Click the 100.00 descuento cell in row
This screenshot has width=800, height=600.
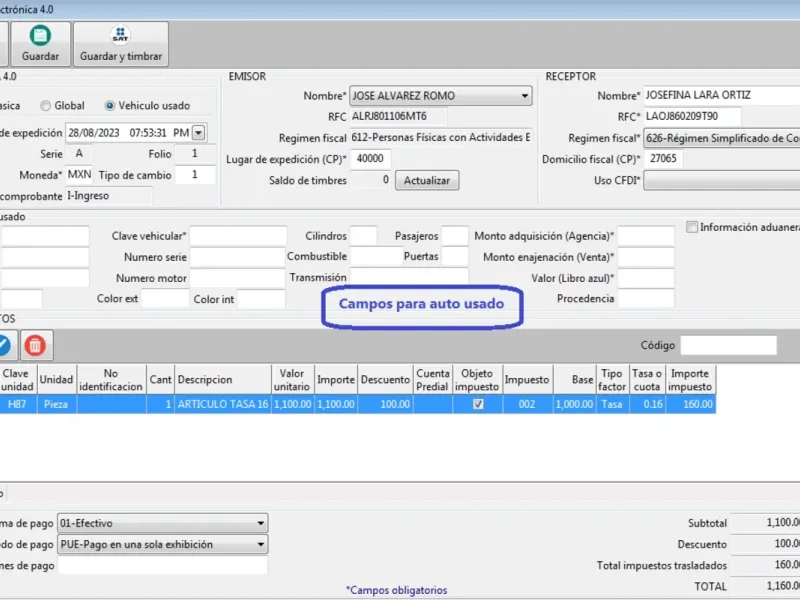[385, 404]
